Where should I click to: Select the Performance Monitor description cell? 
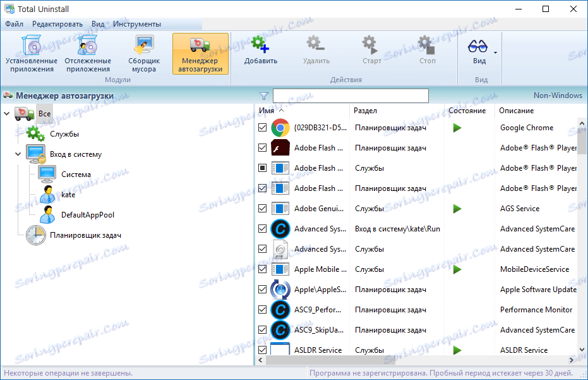tap(536, 310)
